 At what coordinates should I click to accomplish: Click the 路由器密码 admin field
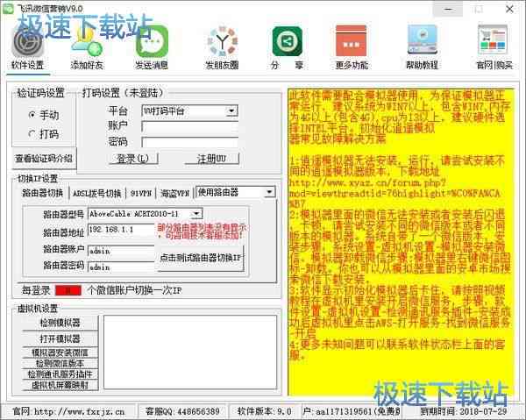[122, 267]
